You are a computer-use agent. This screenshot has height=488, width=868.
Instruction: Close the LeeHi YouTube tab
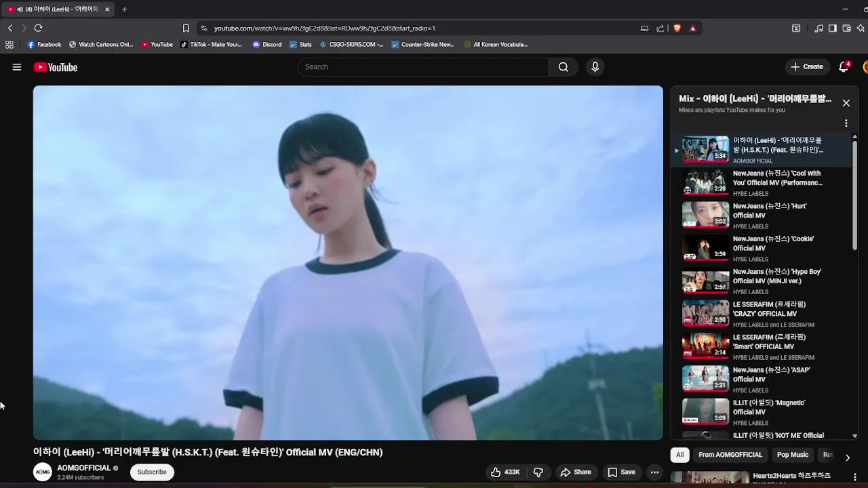coord(107,9)
